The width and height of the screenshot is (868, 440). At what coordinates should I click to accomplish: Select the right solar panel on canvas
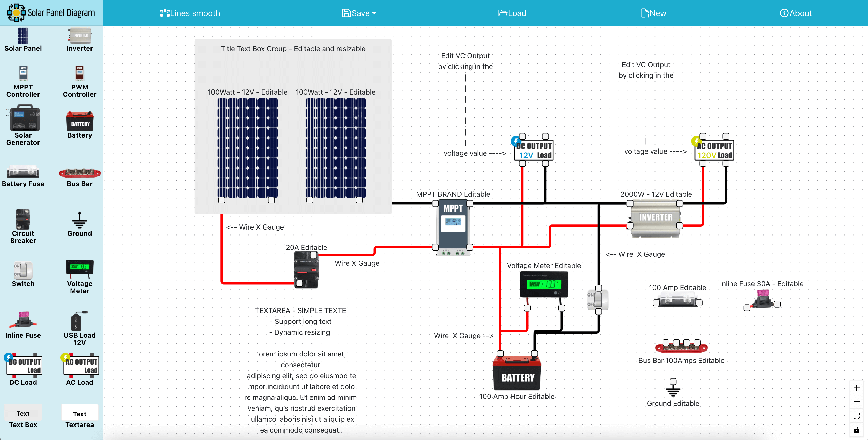(336, 148)
